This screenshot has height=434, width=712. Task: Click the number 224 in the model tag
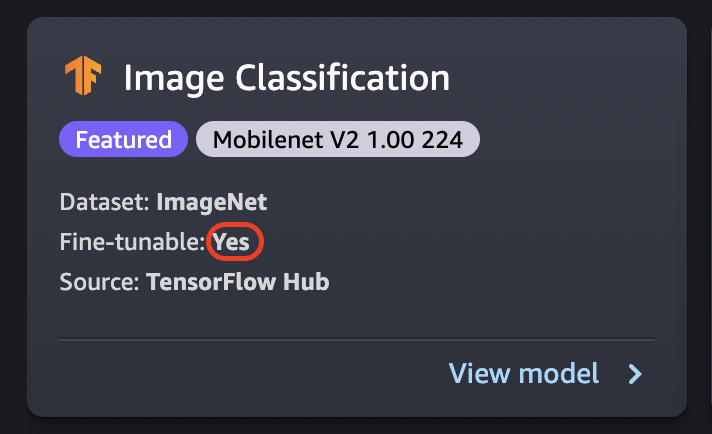pos(441,140)
